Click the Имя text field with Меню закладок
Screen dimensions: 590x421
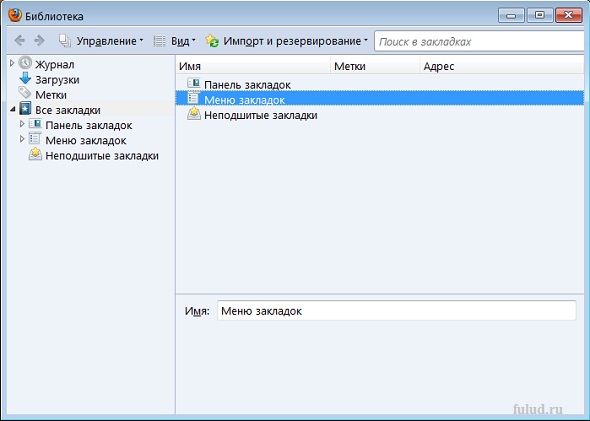point(397,311)
